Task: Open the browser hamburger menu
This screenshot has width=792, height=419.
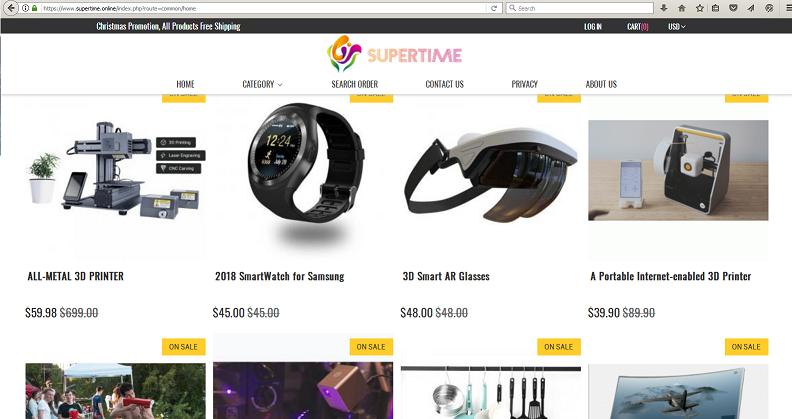Action: point(785,8)
